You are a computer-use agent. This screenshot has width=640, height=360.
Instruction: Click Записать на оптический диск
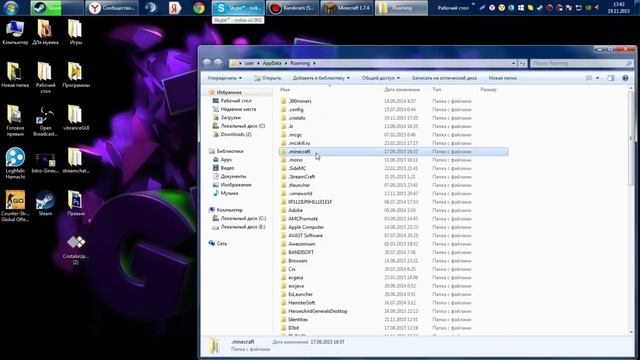click(444, 78)
